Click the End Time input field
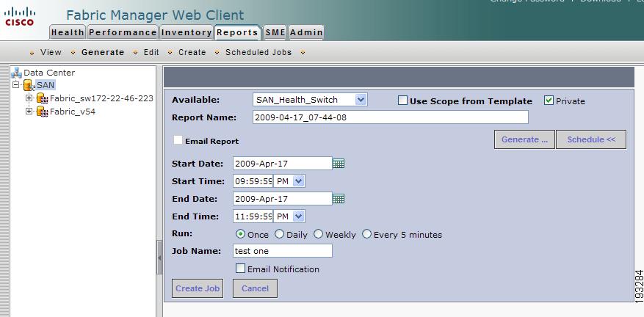Screen dimensions: 644x317 point(253,216)
